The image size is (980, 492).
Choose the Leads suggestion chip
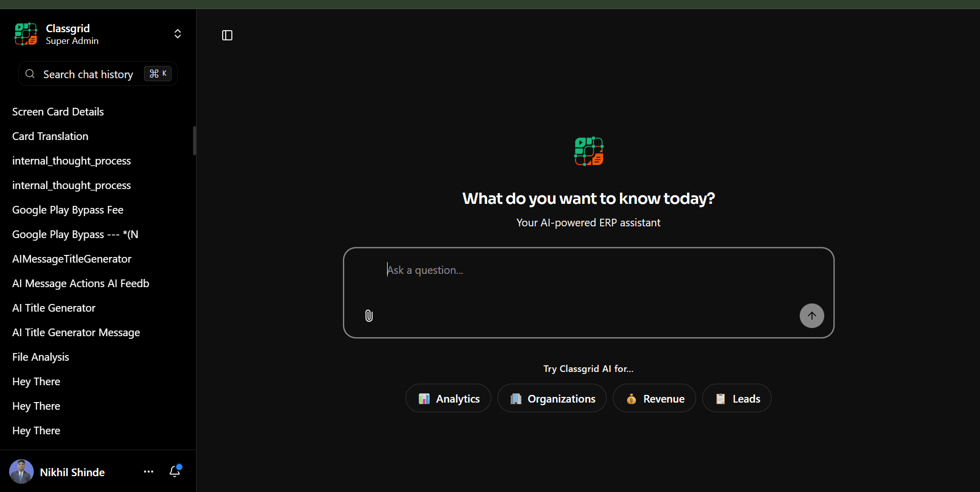pos(736,399)
